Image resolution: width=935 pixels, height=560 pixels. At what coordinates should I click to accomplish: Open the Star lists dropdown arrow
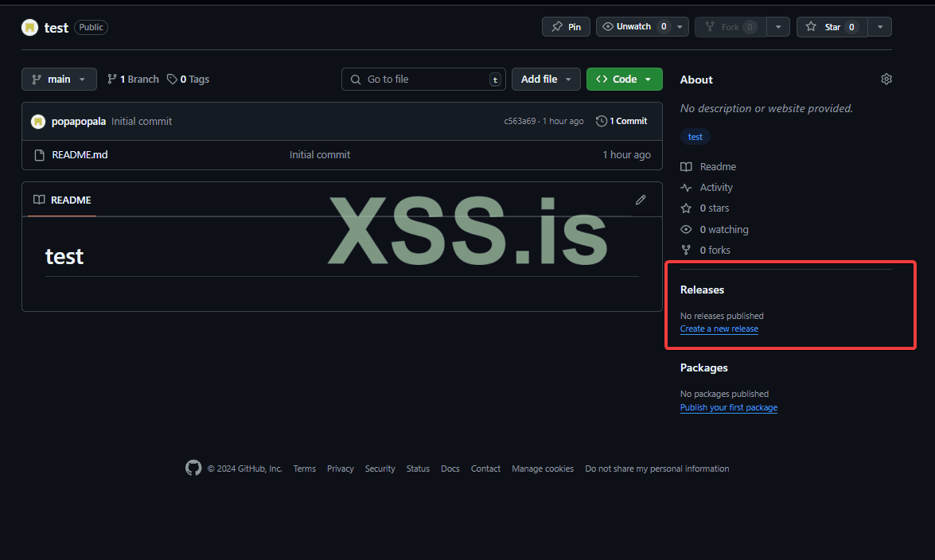click(x=880, y=27)
